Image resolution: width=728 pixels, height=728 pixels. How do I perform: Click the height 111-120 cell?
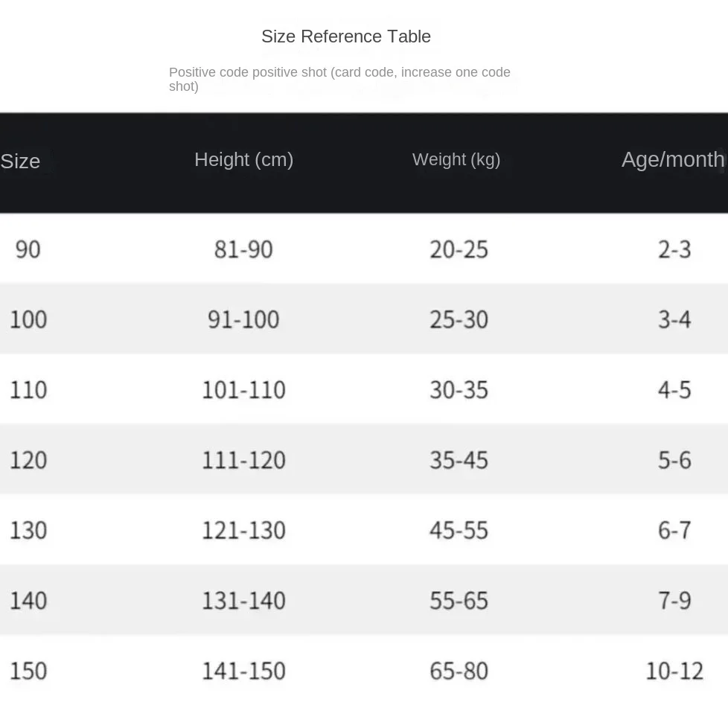click(243, 460)
